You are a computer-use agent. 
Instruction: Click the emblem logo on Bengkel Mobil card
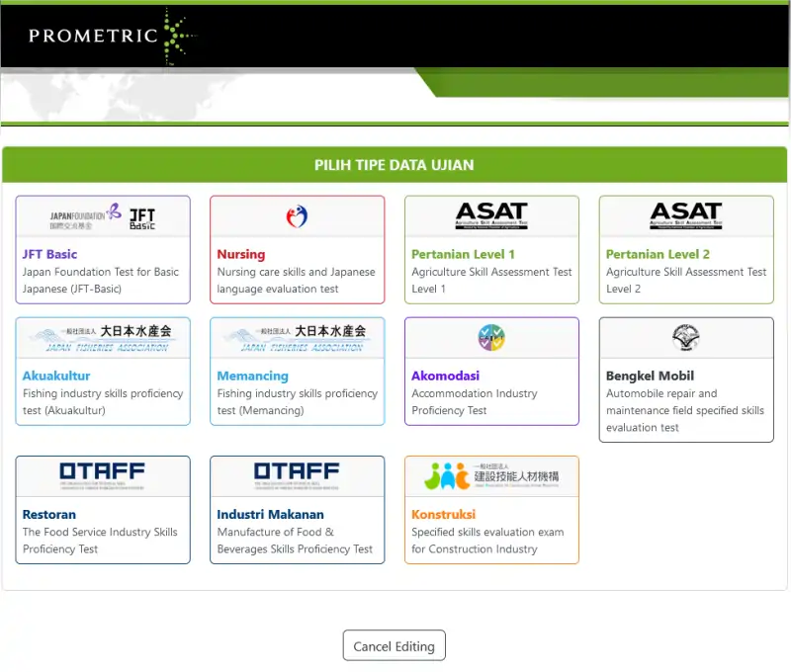pyautogui.click(x=686, y=337)
